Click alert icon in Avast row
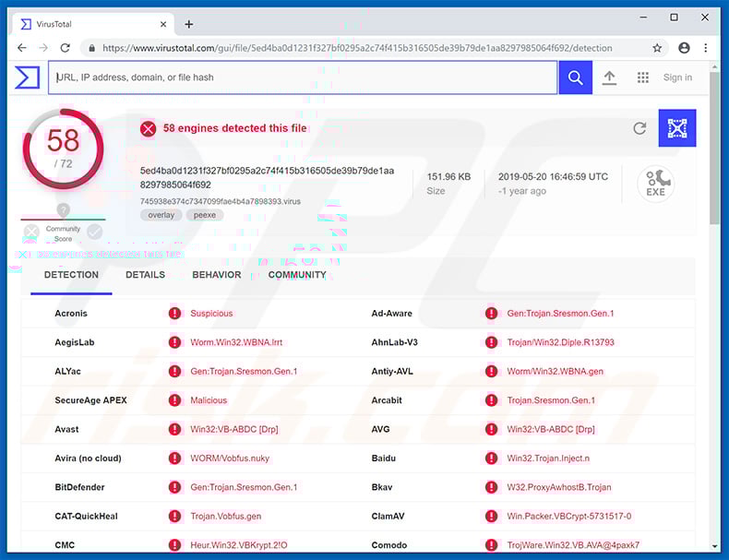This screenshot has height=560, width=729. 174,429
